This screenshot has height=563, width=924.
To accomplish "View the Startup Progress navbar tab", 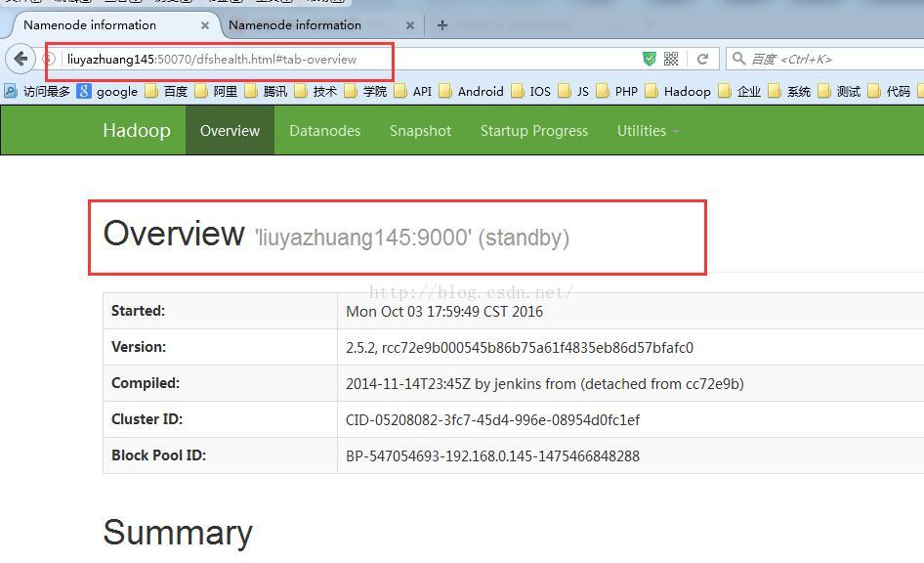I will tap(534, 130).
